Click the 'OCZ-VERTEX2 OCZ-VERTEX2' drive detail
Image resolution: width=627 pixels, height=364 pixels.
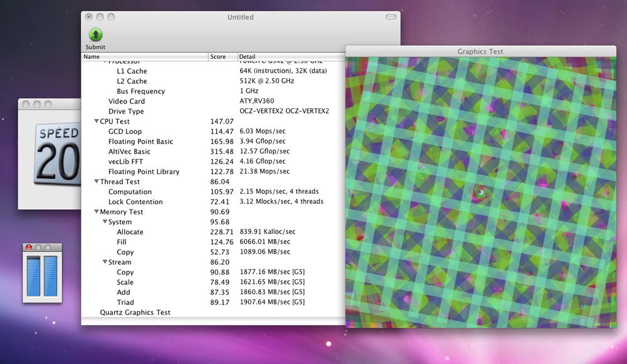point(284,111)
